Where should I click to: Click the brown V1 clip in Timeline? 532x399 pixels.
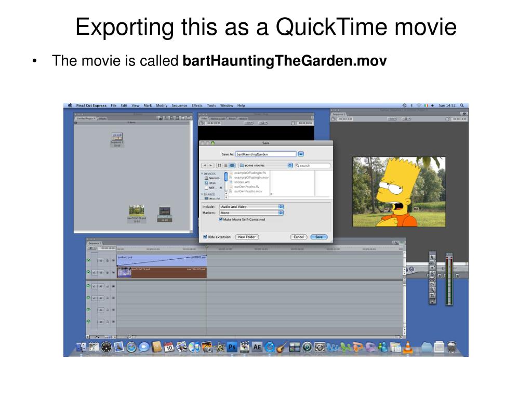(162, 272)
